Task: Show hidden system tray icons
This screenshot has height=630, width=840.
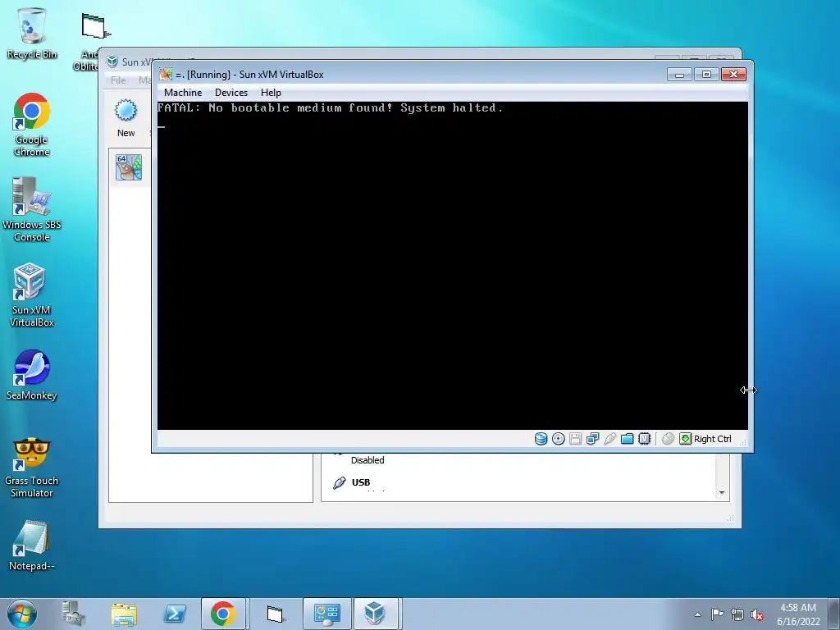Action: [x=697, y=614]
